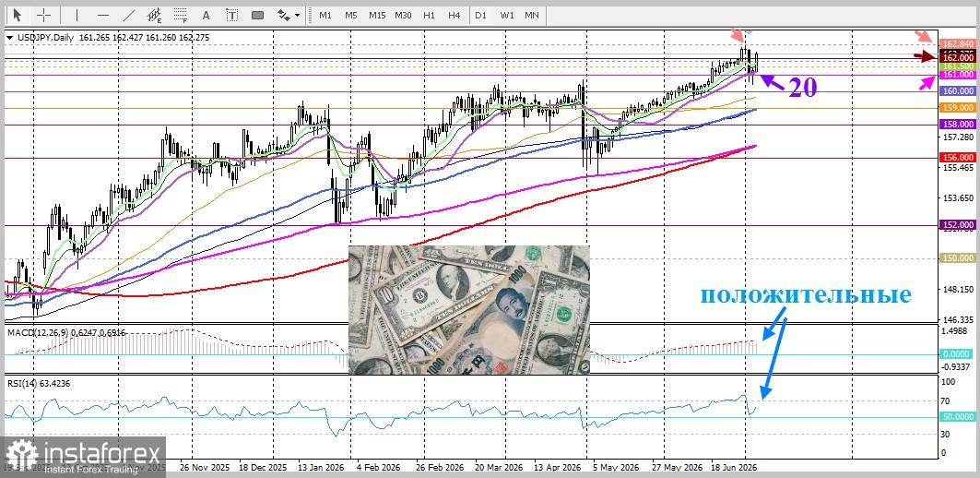Click the 156.000 red price label

pos(957,158)
